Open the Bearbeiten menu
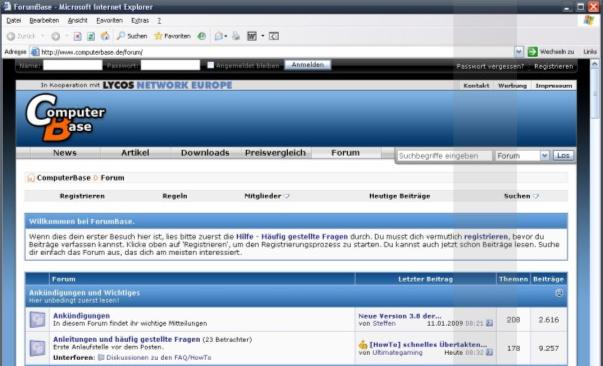This screenshot has width=603, height=366. pyautogui.click(x=44, y=20)
